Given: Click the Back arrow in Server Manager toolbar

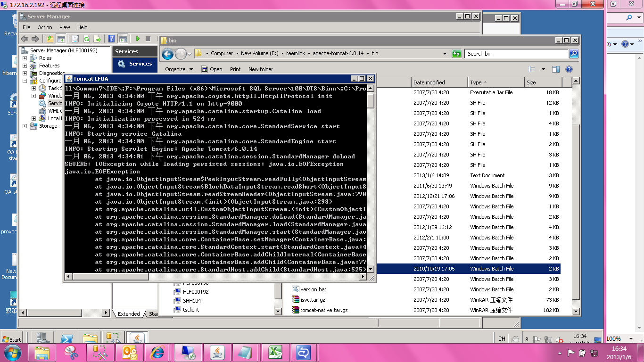Looking at the screenshot, I should click(x=25, y=39).
